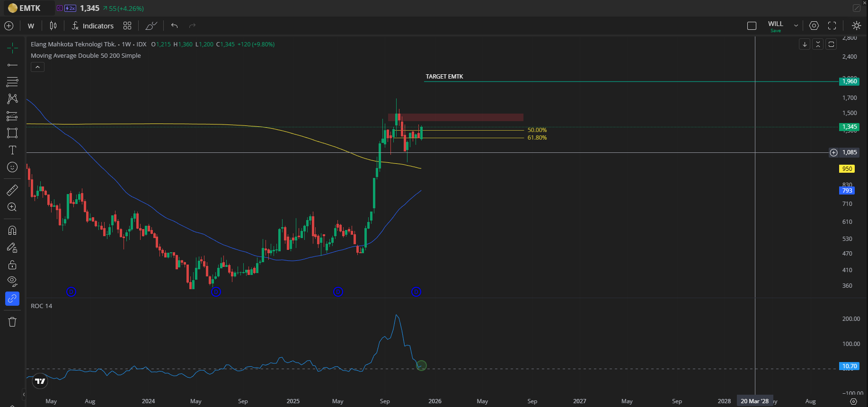This screenshot has height=407, width=868.
Task: Select the TARGET EMTK line label
Action: [x=444, y=77]
